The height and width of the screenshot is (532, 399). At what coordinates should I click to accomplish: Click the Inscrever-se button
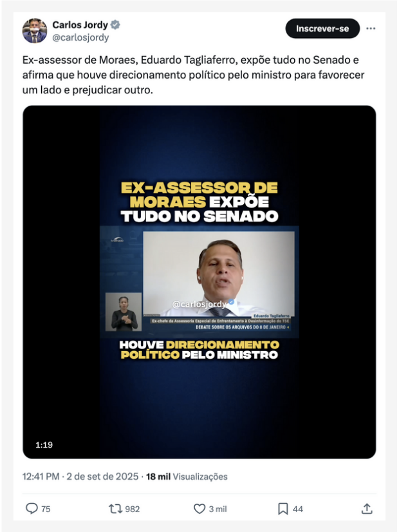[322, 28]
